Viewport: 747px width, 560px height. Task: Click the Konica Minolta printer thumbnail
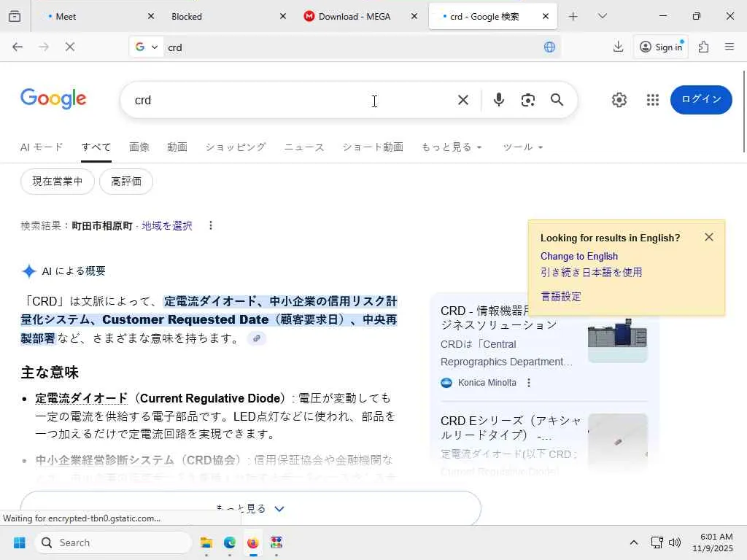click(617, 340)
